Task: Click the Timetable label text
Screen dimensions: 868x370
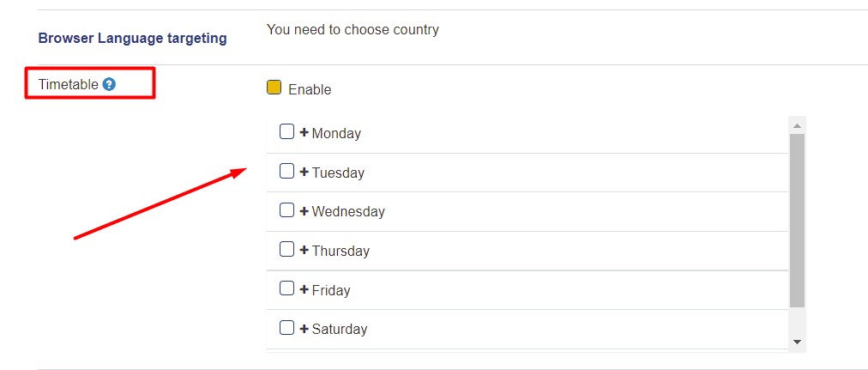Action: click(68, 85)
